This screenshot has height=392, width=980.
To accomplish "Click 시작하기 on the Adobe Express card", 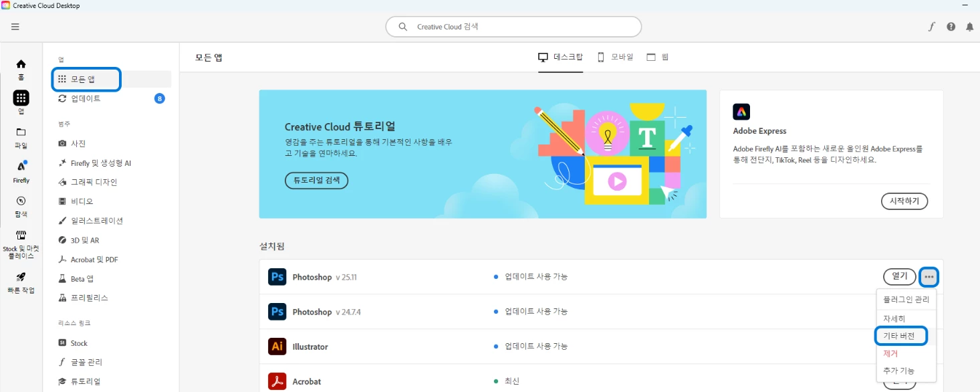I will pos(904,201).
